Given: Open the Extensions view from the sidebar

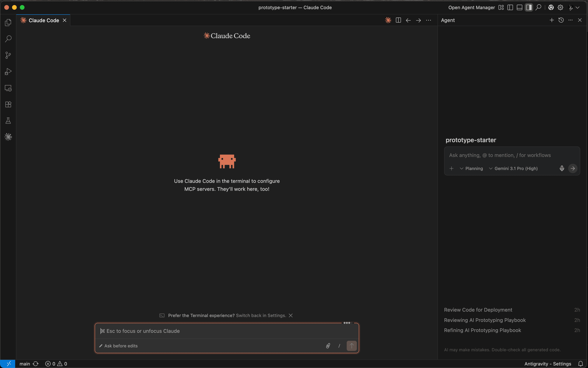Looking at the screenshot, I should click(x=8, y=104).
